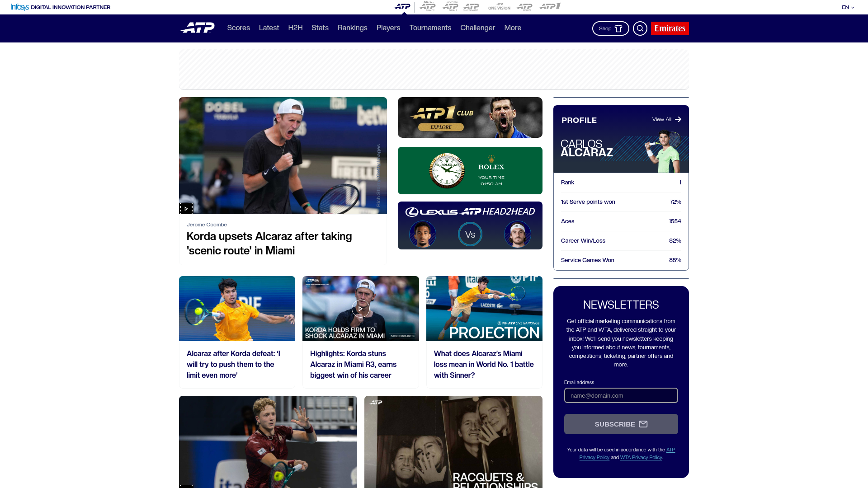The image size is (868, 488).
Task: Open Alcaraz forehand photo thumbnail
Action: 237,309
